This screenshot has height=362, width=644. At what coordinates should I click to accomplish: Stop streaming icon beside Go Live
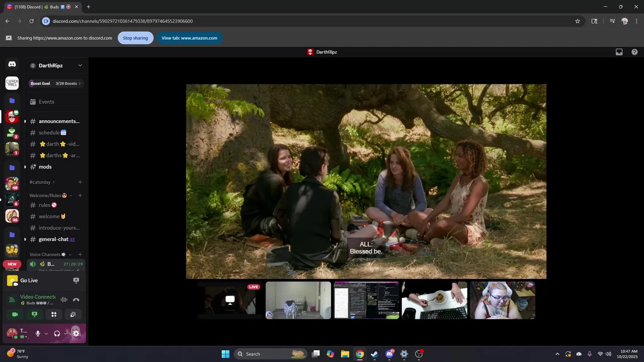point(76,281)
